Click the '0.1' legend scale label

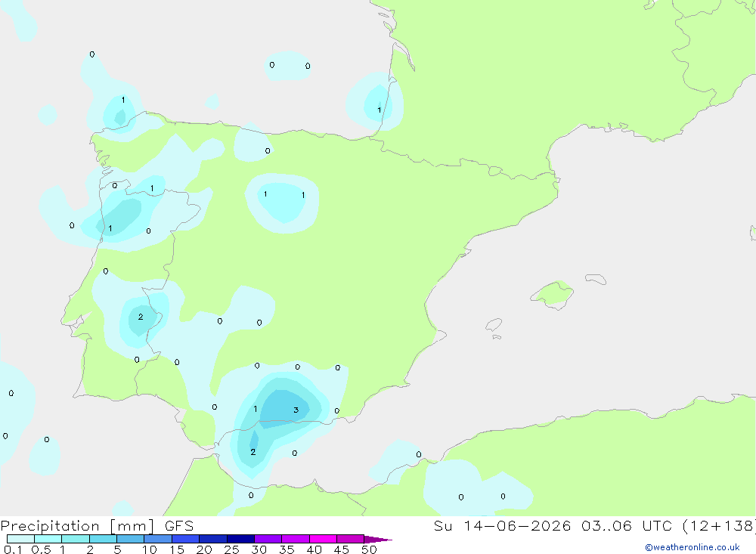point(13,549)
